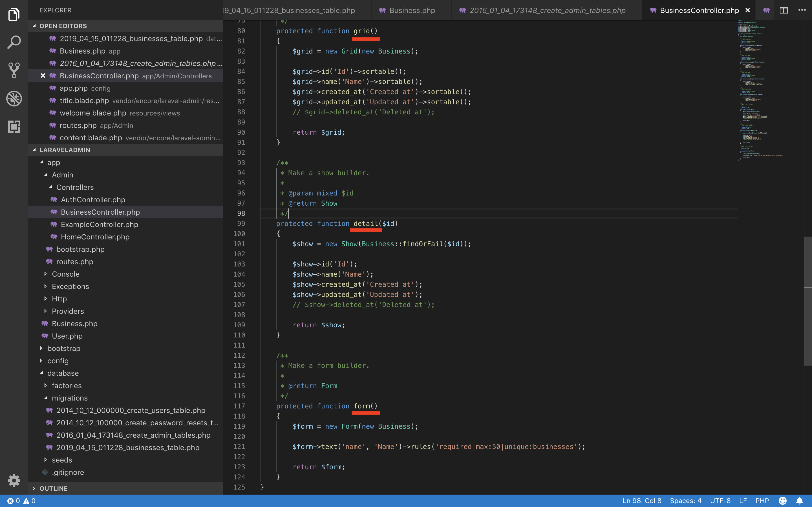Click the editor vertical scrollbar thumb
The image size is (812, 507).
[808, 301]
